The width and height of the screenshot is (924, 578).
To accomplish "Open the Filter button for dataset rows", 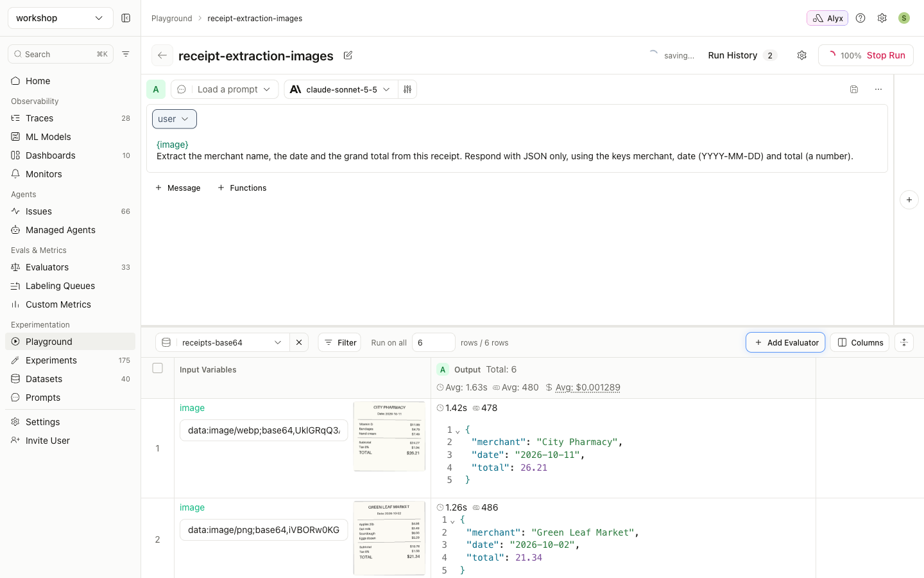I will point(339,342).
